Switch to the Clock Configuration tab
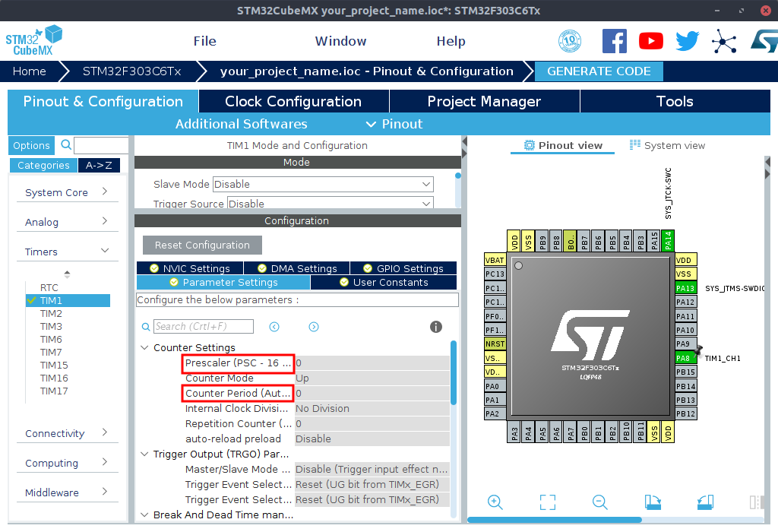 coord(293,101)
